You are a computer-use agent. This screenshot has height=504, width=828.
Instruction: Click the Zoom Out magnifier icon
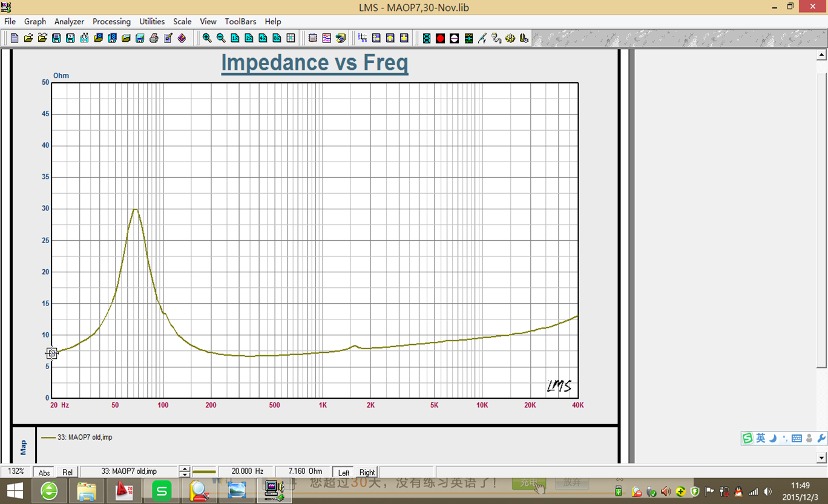pyautogui.click(x=221, y=38)
